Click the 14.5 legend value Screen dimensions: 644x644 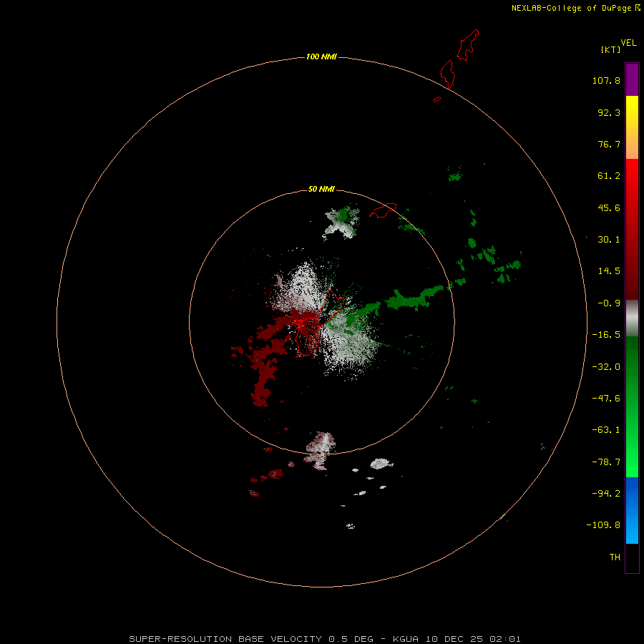click(609, 271)
